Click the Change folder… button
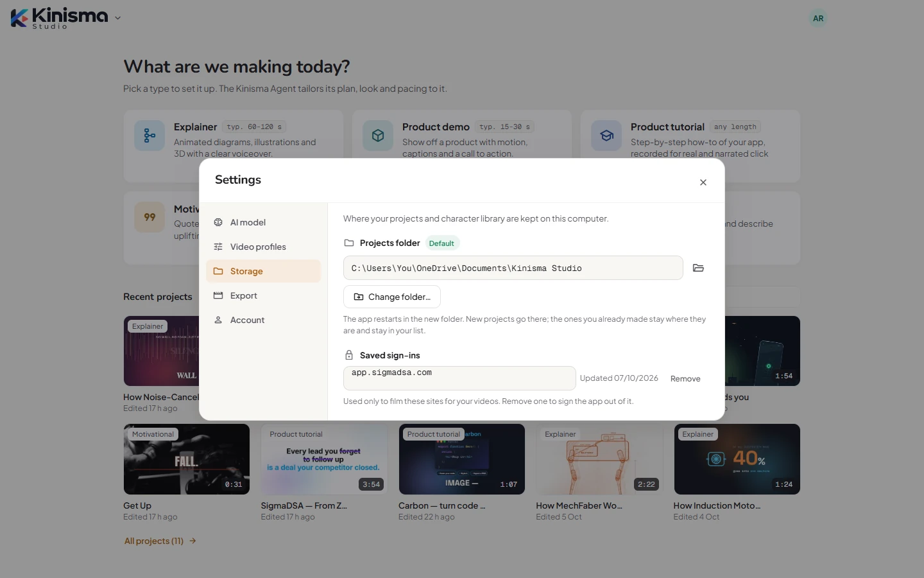The width and height of the screenshot is (924, 578). pyautogui.click(x=392, y=297)
